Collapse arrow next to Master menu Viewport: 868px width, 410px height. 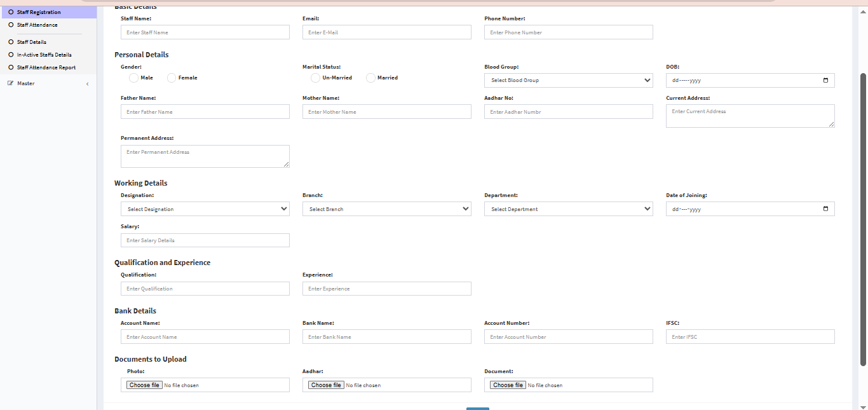(87, 84)
